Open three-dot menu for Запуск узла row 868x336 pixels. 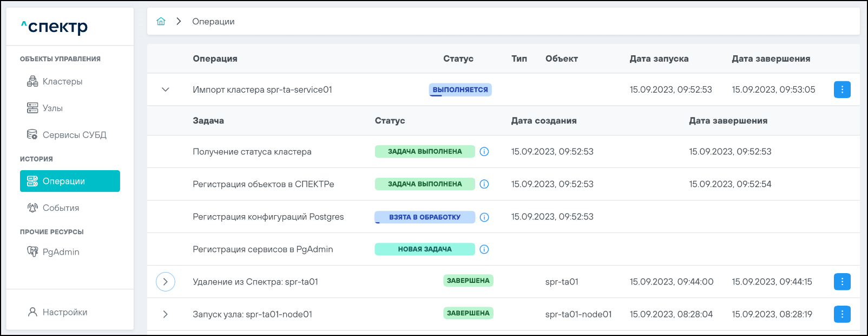[x=841, y=314]
